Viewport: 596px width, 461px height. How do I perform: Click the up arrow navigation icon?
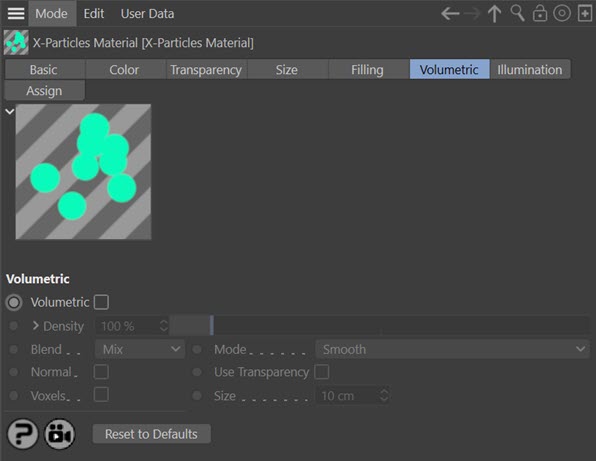click(494, 14)
